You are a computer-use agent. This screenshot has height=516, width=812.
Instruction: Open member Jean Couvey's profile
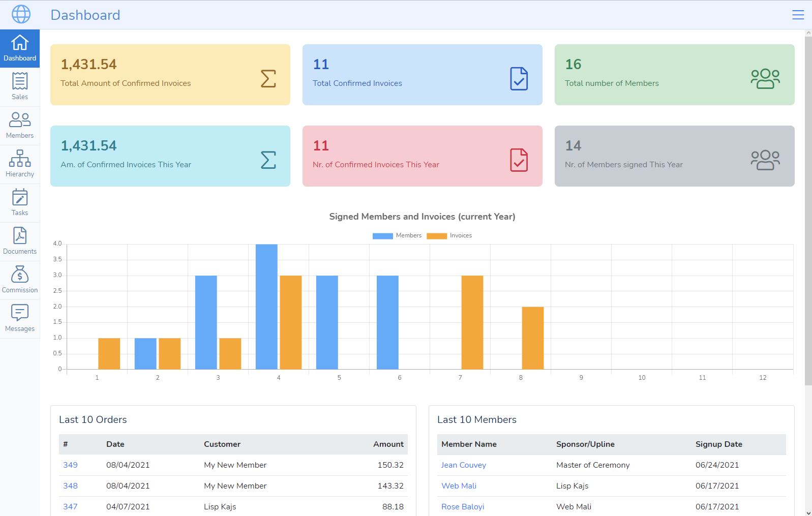tap(463, 465)
